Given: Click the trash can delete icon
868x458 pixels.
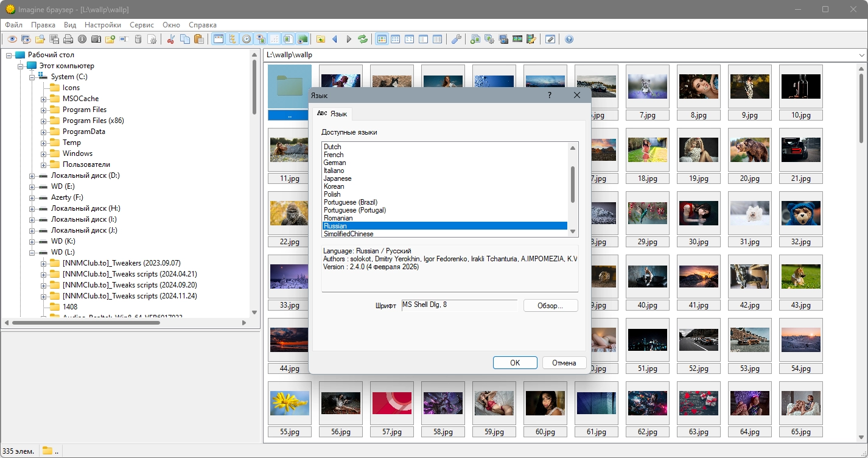Looking at the screenshot, I should coord(138,39).
